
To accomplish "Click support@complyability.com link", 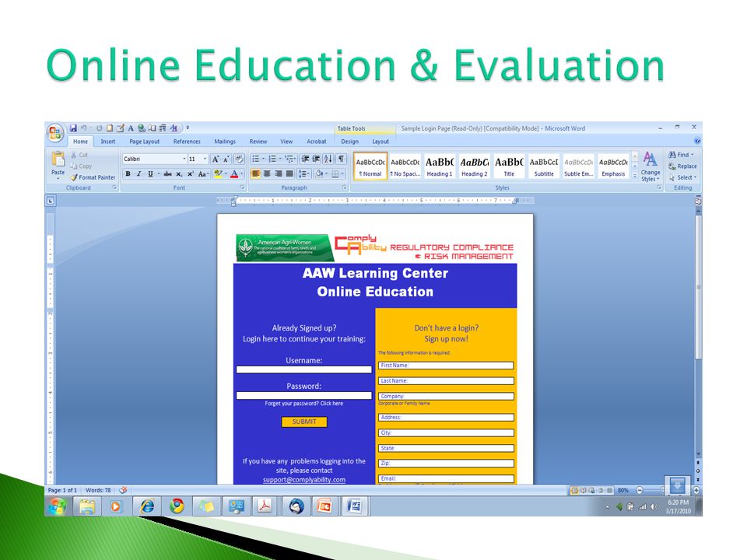I will pyautogui.click(x=304, y=480).
